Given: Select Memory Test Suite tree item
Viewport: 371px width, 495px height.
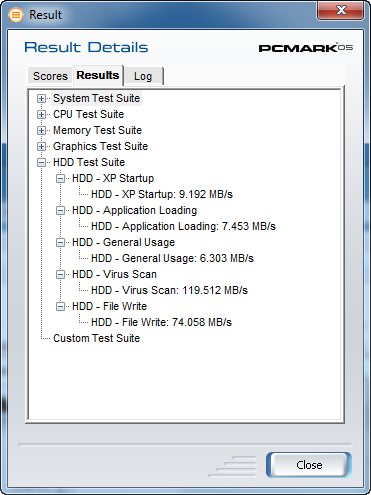Looking at the screenshot, I should click(97, 130).
